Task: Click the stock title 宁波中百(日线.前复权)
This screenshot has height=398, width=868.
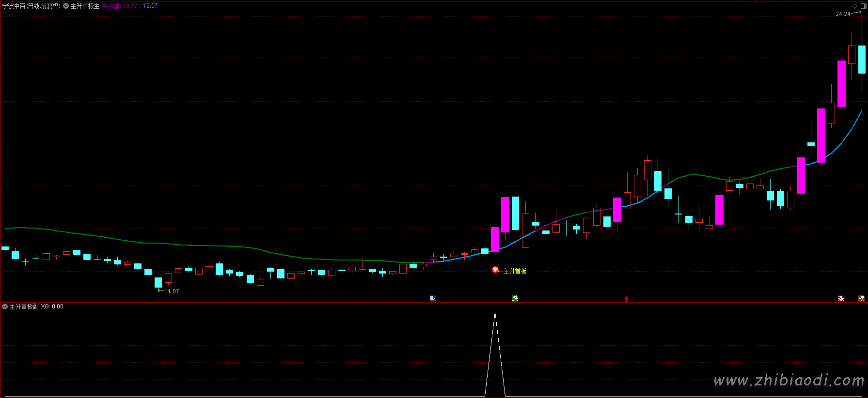Action: point(32,6)
